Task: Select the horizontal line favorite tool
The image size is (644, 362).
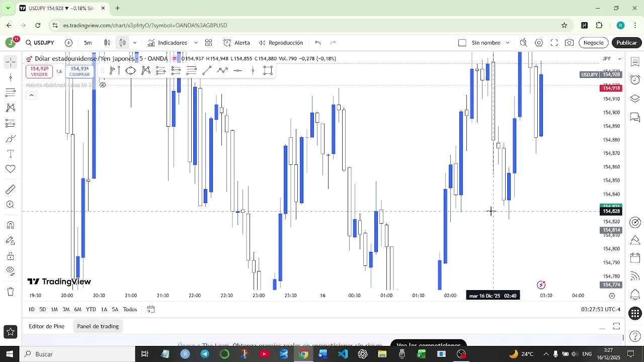Action: coord(237,70)
